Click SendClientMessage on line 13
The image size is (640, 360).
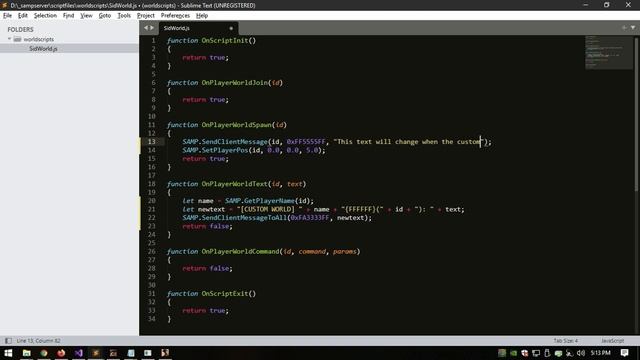(x=235, y=142)
